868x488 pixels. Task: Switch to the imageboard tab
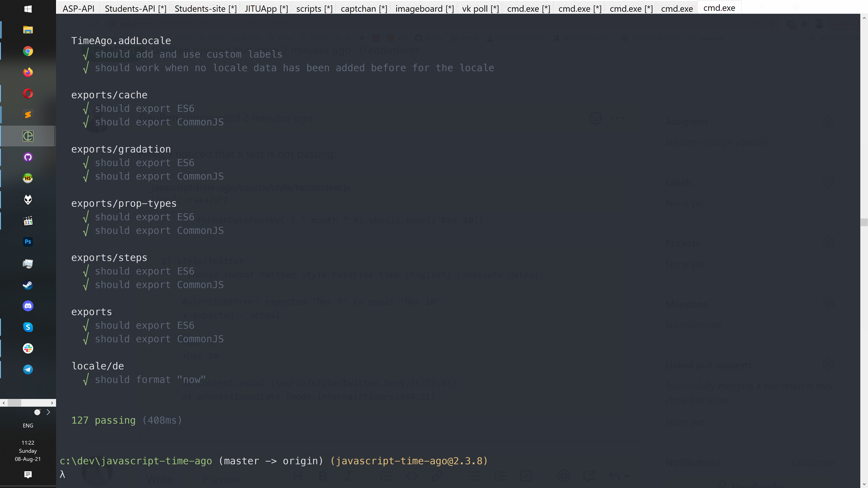[x=424, y=8]
